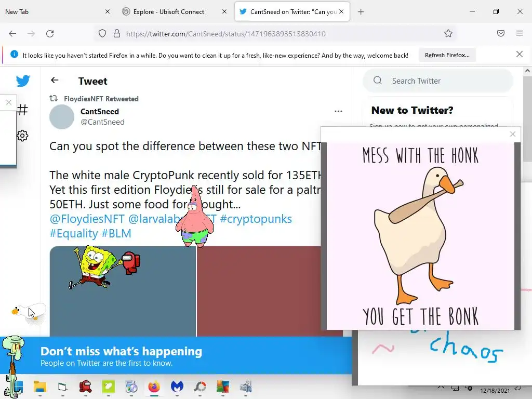Open the tweet's three-dot more menu
The width and height of the screenshot is (532, 399).
point(338,111)
